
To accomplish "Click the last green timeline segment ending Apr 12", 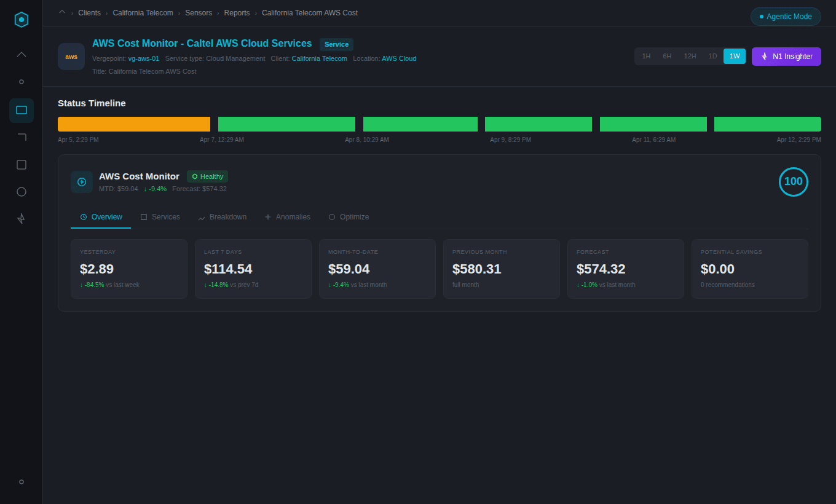I will pos(768,124).
